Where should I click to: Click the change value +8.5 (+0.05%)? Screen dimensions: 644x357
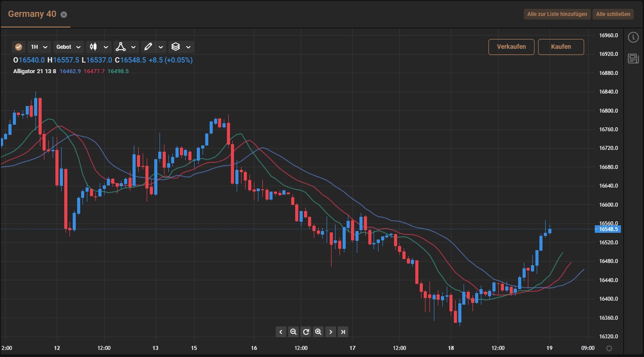[170, 60]
